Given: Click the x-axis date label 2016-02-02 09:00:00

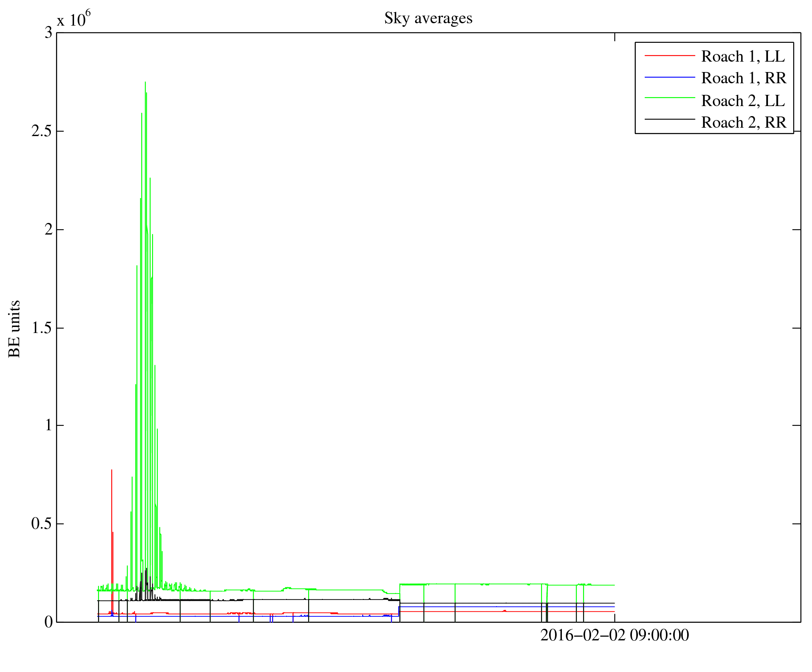Looking at the screenshot, I should coord(614,636).
